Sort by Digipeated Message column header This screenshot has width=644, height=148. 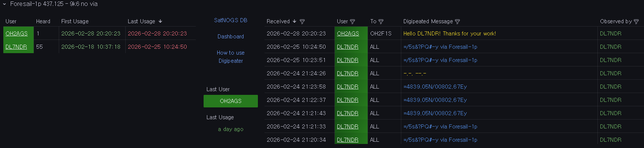[428, 21]
